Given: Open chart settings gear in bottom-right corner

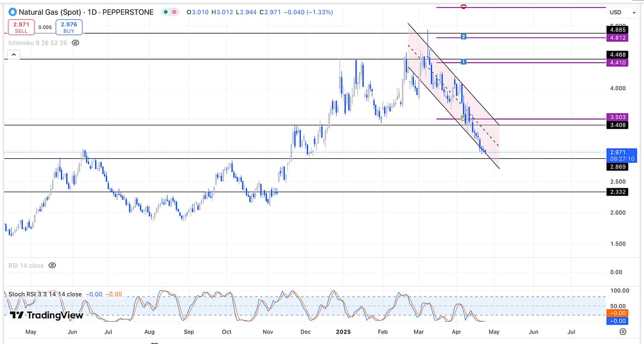Looking at the screenshot, I should 622,331.
